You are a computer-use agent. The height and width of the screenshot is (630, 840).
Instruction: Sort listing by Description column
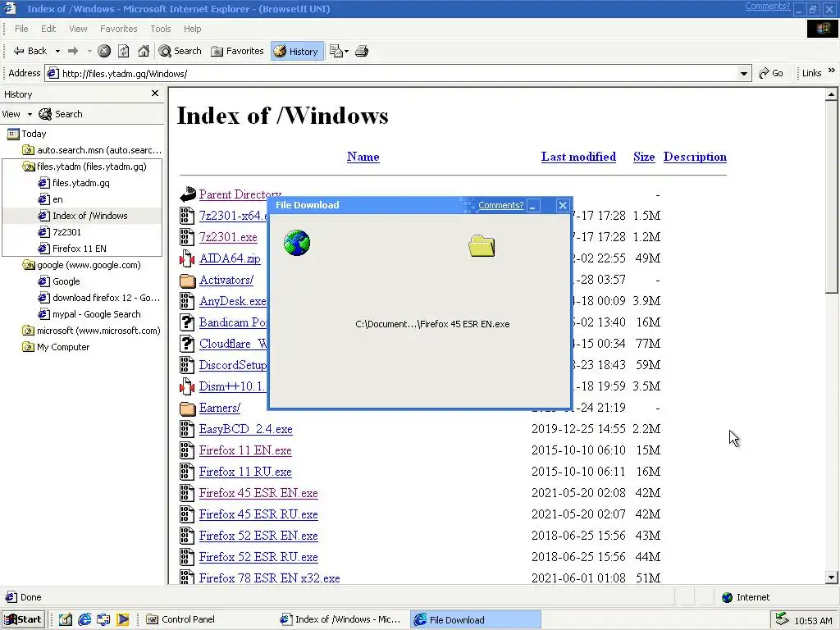point(695,157)
